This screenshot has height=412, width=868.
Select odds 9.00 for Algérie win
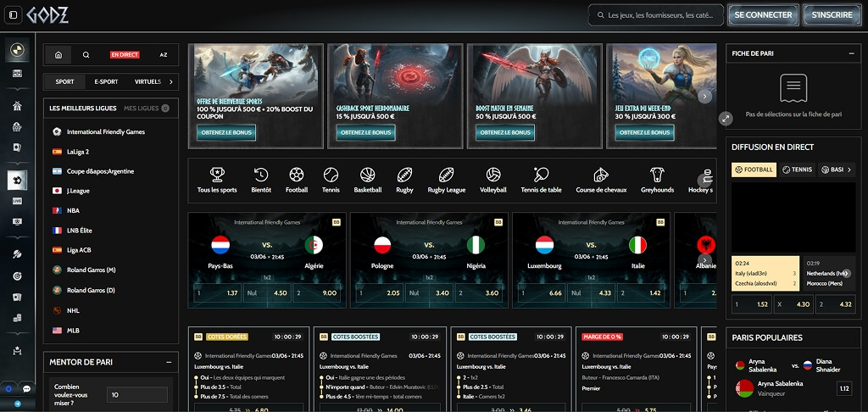coord(316,293)
